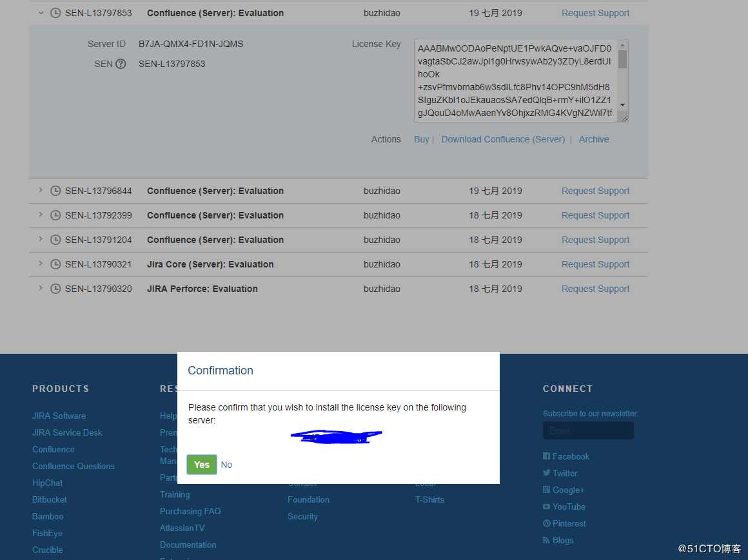The width and height of the screenshot is (748, 560).
Task: Click the Buy action link
Action: pyautogui.click(x=421, y=139)
